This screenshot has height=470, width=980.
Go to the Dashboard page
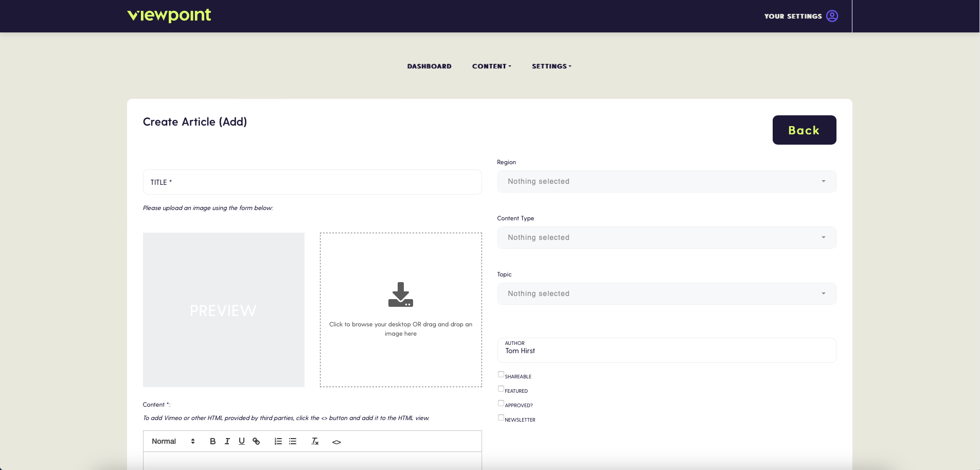429,66
